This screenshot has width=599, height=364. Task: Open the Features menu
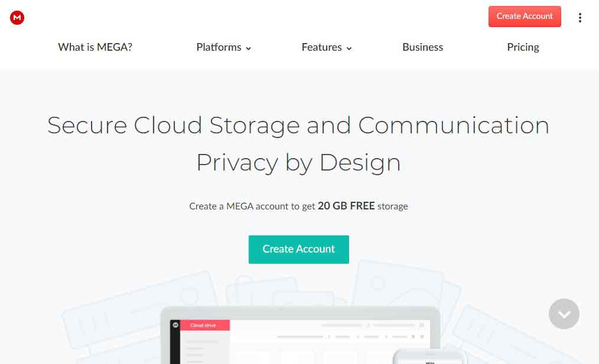[321, 47]
